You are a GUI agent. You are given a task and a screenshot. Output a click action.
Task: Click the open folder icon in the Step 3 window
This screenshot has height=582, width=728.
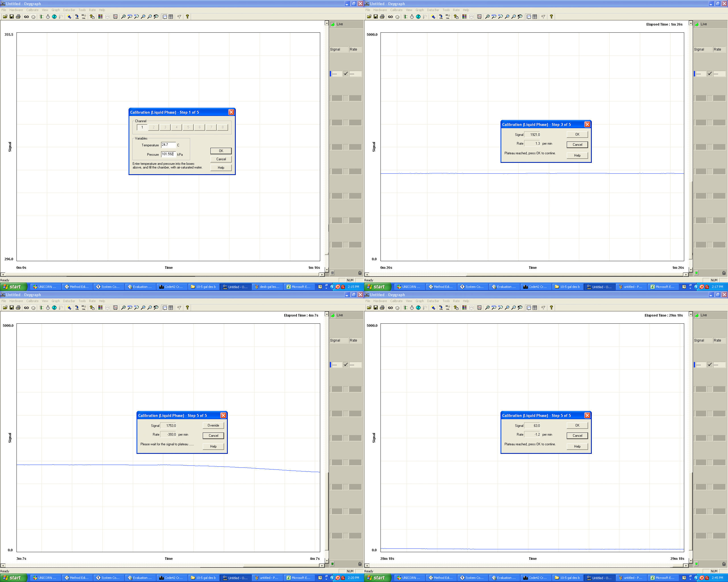(369, 16)
